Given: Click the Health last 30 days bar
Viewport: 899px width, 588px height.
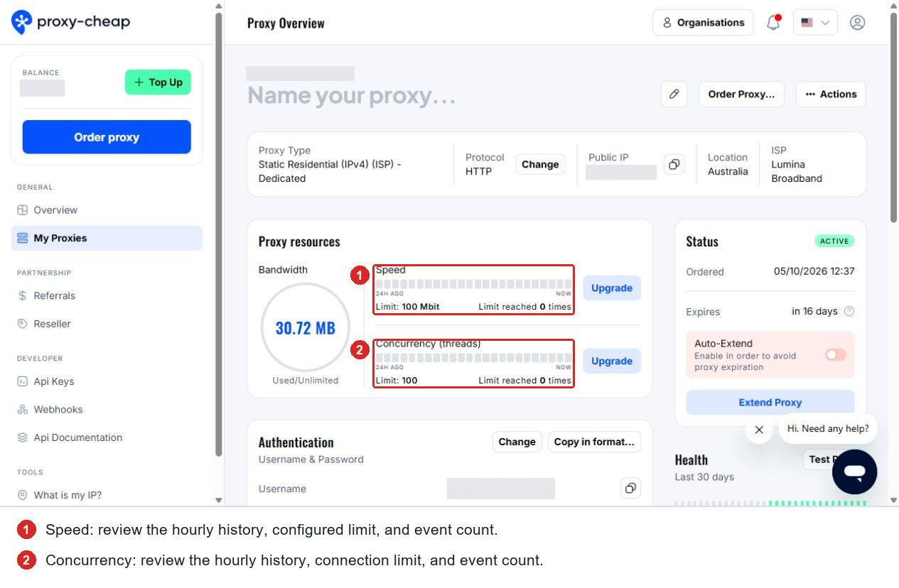Looking at the screenshot, I should 770,503.
